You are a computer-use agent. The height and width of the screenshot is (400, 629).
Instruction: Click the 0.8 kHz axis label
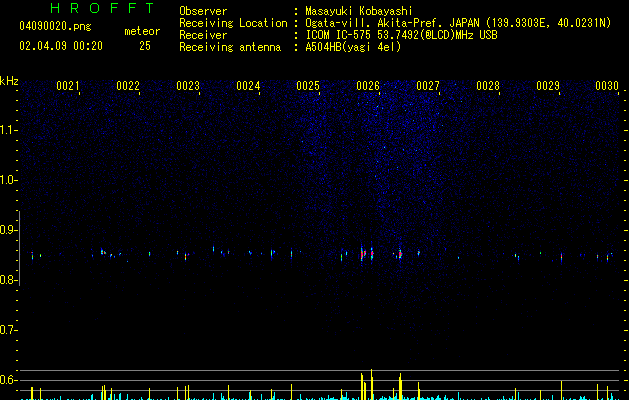point(8,280)
